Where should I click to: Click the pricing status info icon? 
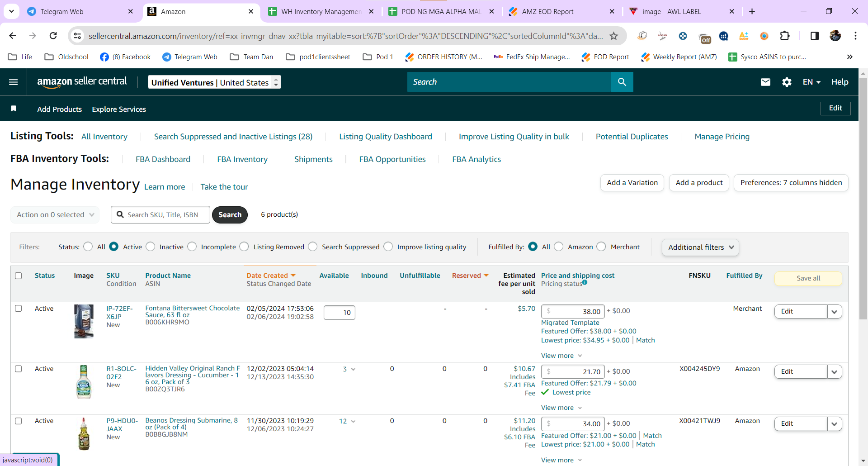585,282
